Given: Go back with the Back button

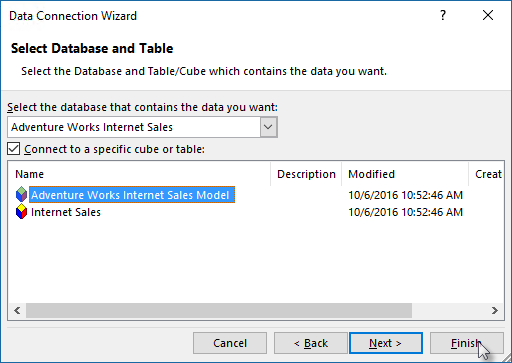Looking at the screenshot, I should 311,343.
